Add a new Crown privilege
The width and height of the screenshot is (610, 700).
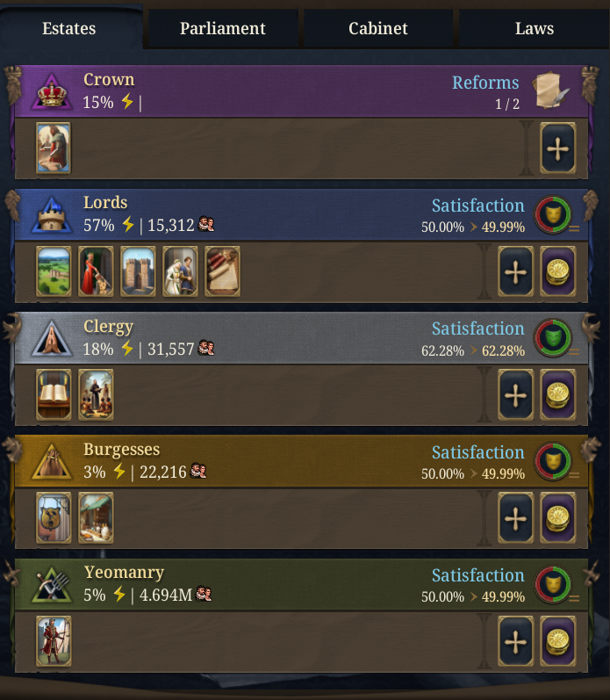tap(558, 148)
